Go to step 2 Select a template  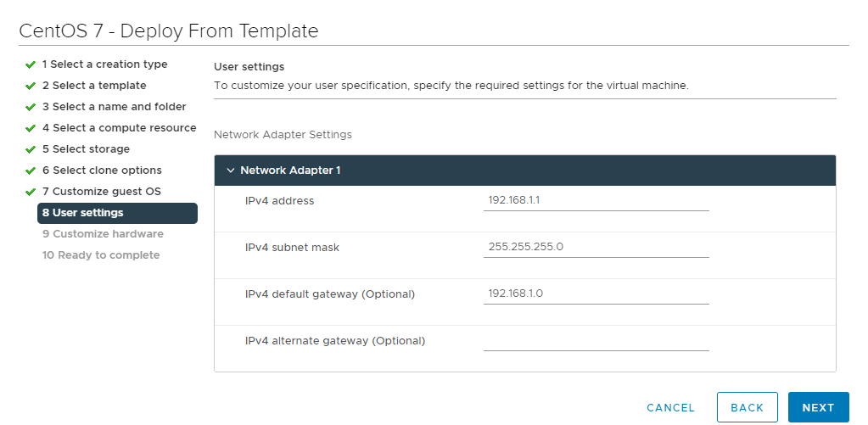[94, 85]
